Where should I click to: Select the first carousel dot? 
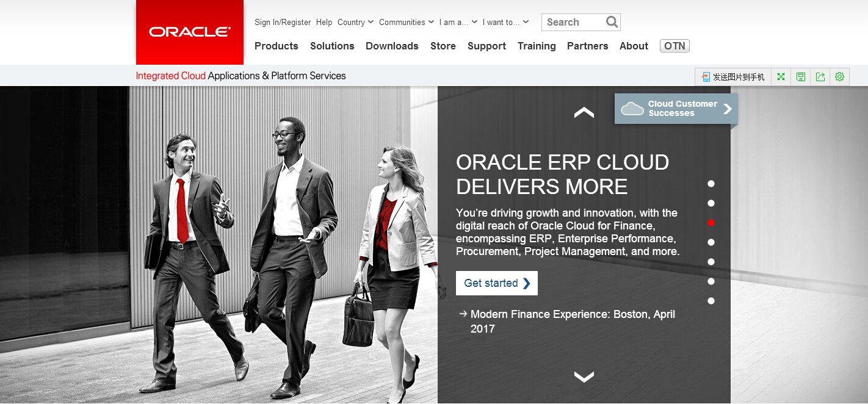click(x=711, y=184)
